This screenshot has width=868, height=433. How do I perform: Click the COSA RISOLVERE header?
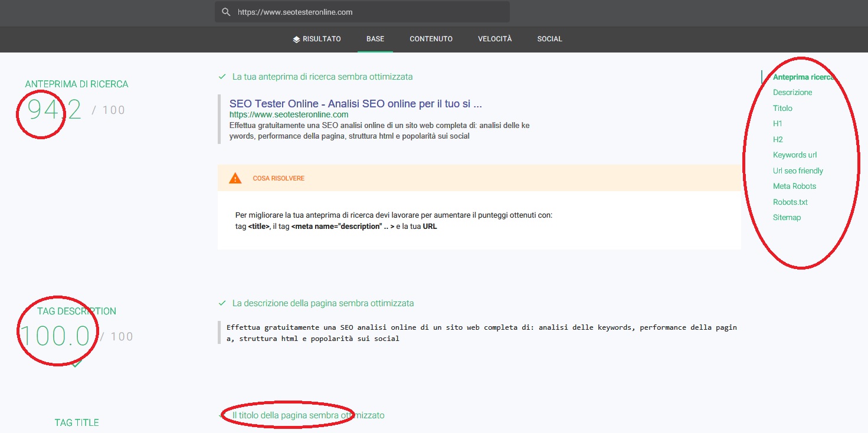[x=479, y=178]
